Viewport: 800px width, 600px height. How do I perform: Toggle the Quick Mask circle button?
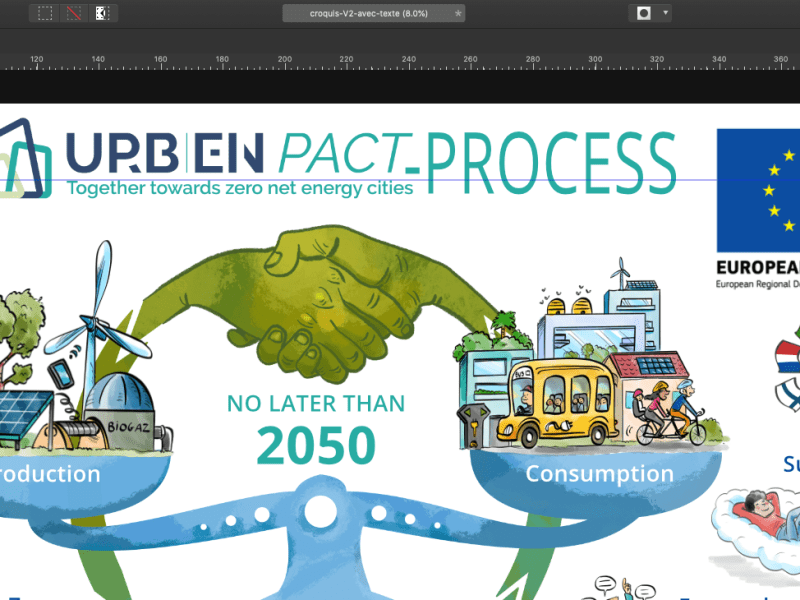click(644, 13)
